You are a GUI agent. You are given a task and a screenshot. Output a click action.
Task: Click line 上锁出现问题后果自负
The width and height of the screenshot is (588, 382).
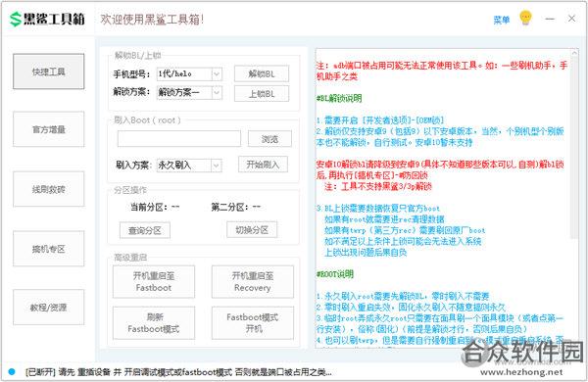366,253
